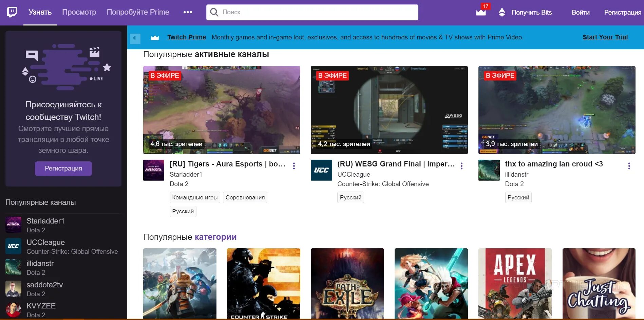
Task: Click Starladder1 avatar beside stream title
Action: point(154,170)
